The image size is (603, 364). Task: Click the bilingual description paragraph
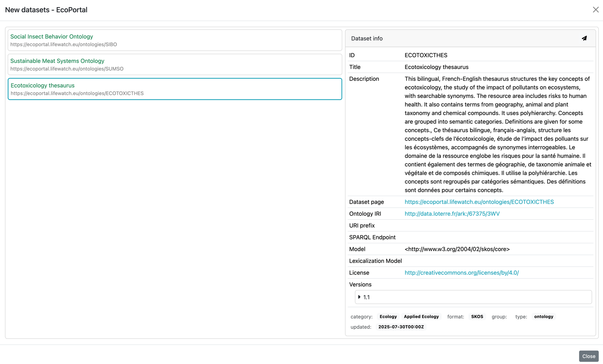point(498,134)
